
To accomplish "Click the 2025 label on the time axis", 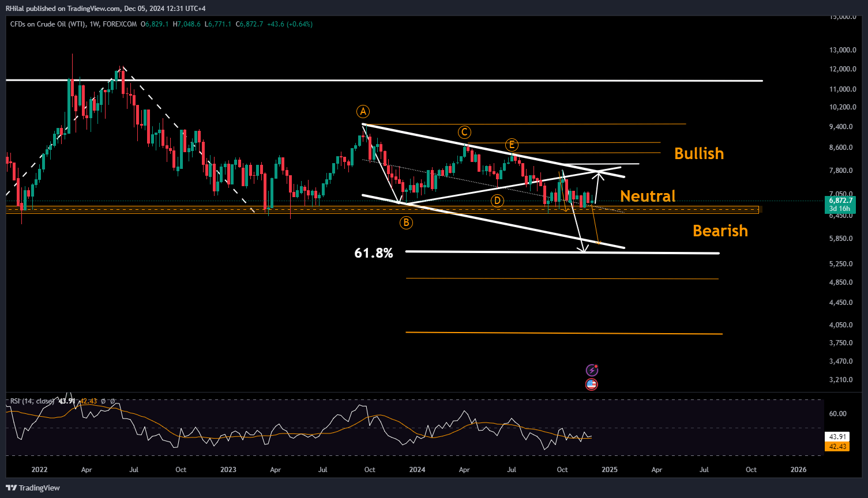I will 610,470.
